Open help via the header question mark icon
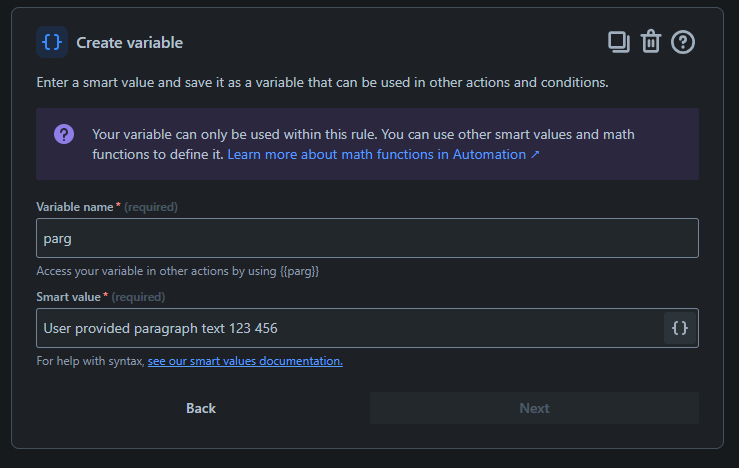The image size is (739, 468). coord(683,42)
